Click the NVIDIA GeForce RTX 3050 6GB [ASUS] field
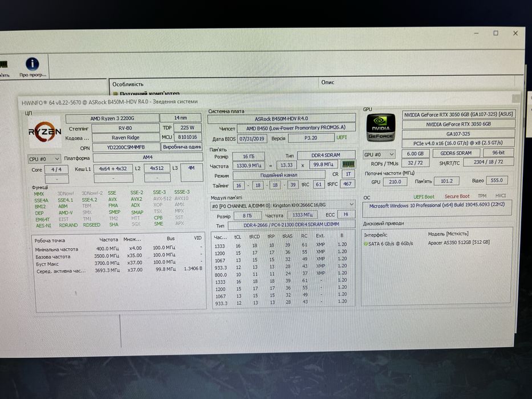Image resolution: width=532 pixels, height=399 pixels. pos(458,115)
